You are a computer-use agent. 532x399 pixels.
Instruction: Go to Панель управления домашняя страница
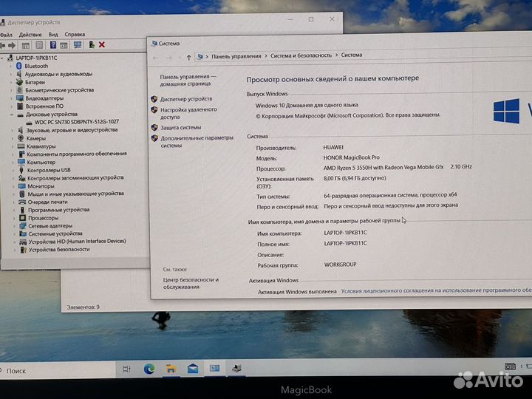click(x=188, y=80)
